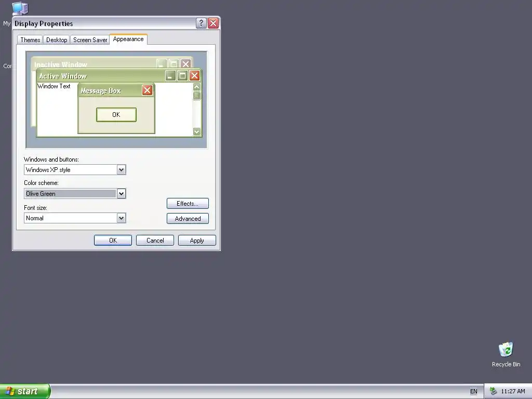Open the Color scheme dropdown arrow
Screen dimensions: 532x399
[x=121, y=194]
